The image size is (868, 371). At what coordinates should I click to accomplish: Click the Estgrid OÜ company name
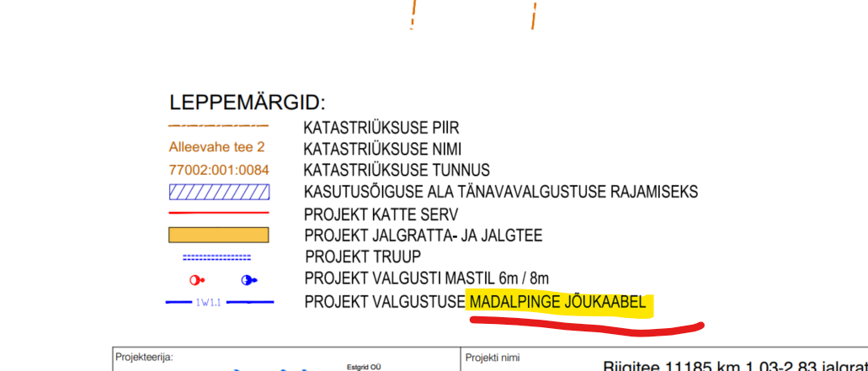tap(364, 367)
